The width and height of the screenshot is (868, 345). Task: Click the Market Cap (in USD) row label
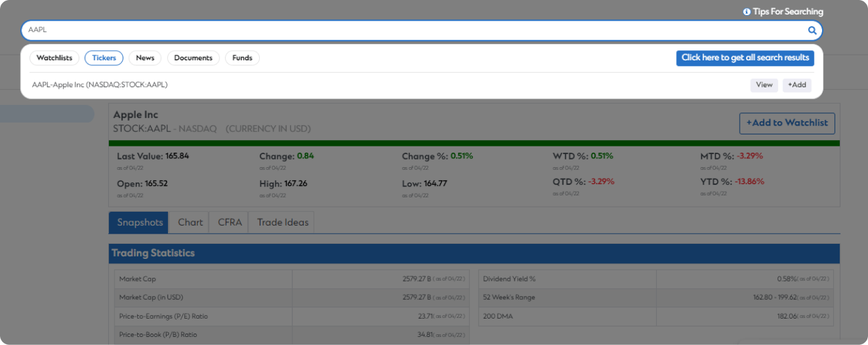(151, 298)
